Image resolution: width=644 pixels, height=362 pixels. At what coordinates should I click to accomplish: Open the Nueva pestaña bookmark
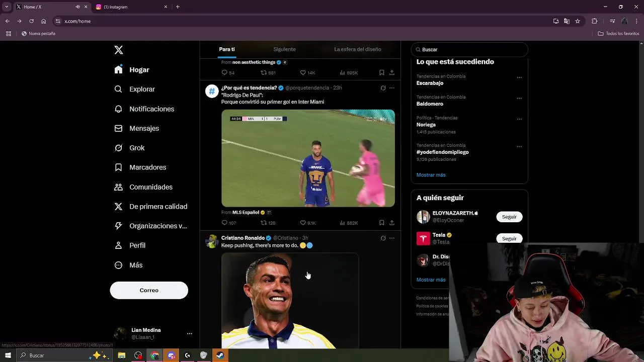click(38, 34)
